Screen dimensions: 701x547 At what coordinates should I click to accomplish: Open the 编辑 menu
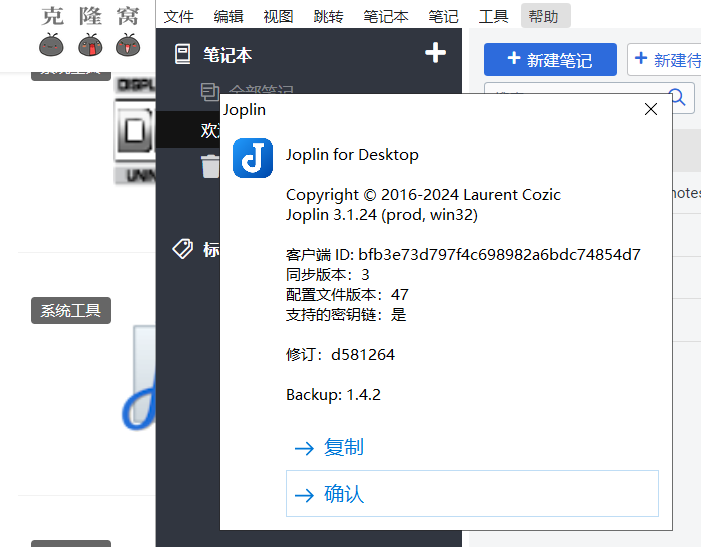[228, 17]
